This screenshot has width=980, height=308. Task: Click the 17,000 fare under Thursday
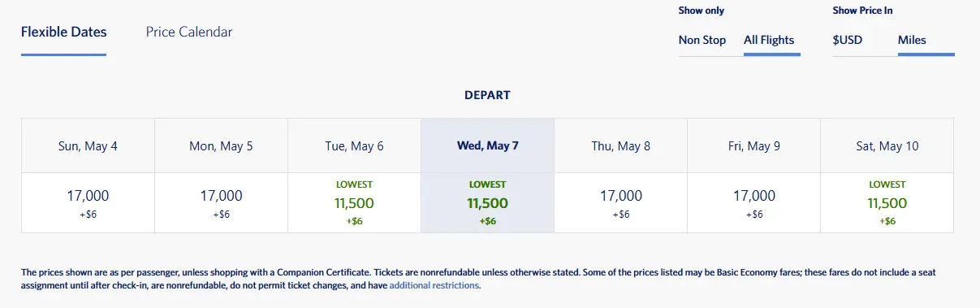(620, 203)
